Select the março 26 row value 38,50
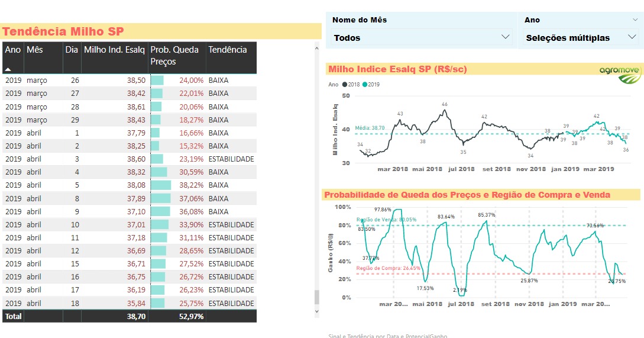The width and height of the screenshot is (644, 338). coord(136,80)
